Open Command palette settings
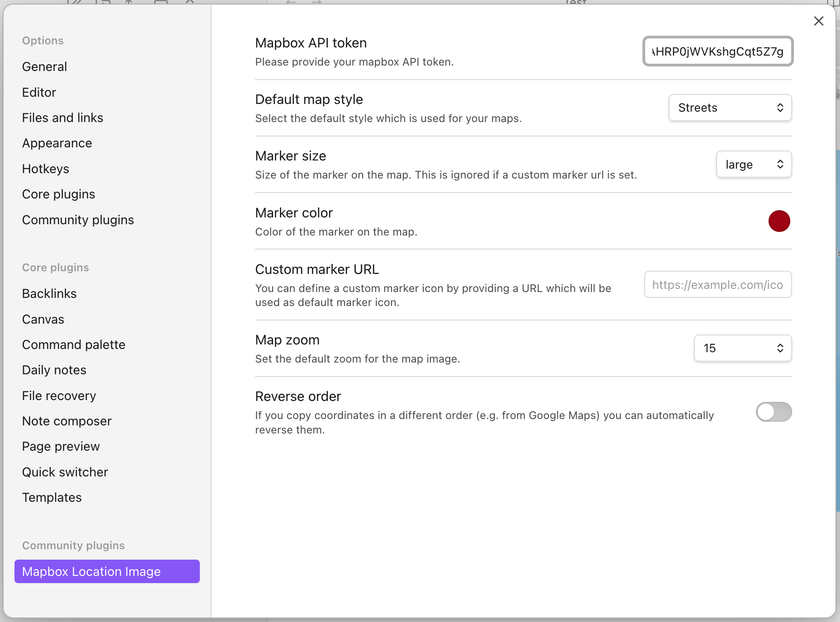This screenshot has height=622, width=840. pos(73,344)
